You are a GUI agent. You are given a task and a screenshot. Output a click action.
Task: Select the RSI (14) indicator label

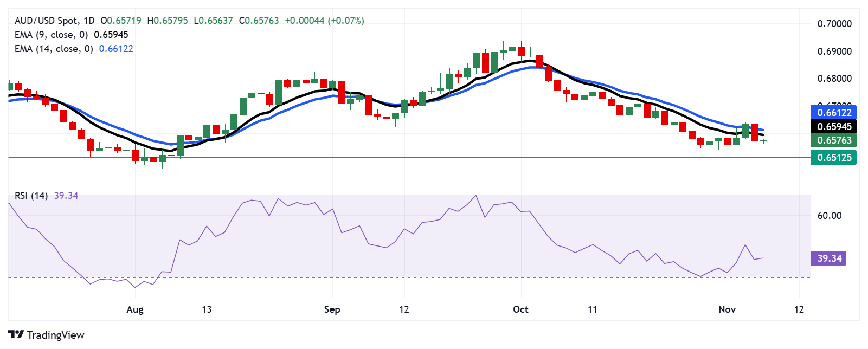click(31, 196)
